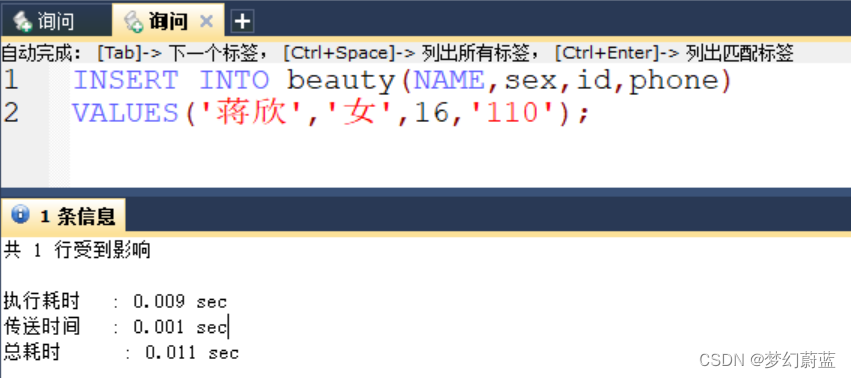Close the active 询问 tab
This screenshot has height=378, width=851.
(206, 22)
